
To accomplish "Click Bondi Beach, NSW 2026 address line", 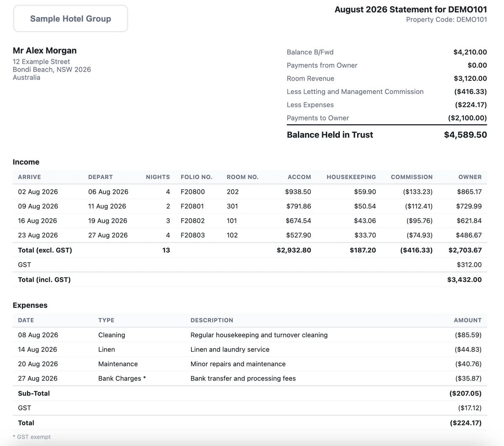I will pyautogui.click(x=52, y=70).
